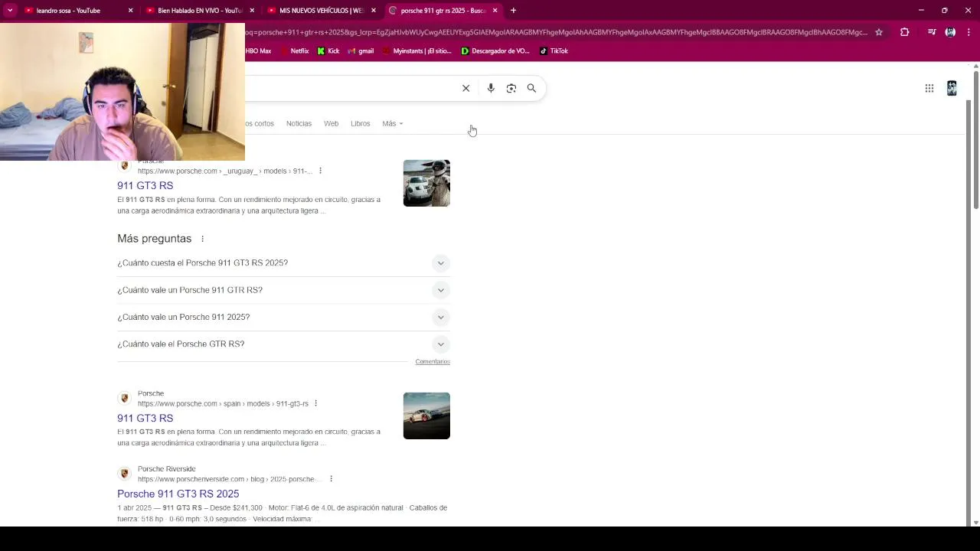The width and height of the screenshot is (980, 551).
Task: Open the Kick bookmark
Action: (x=328, y=51)
